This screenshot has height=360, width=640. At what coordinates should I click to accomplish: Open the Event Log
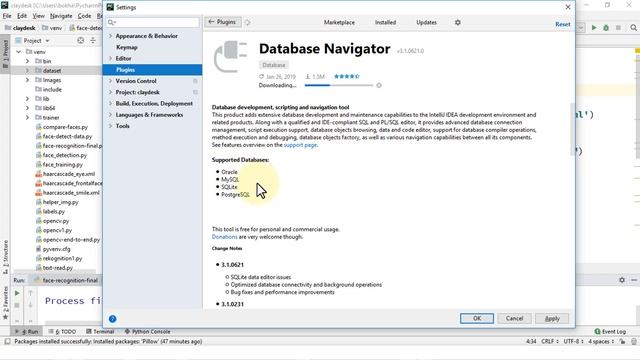[610, 331]
